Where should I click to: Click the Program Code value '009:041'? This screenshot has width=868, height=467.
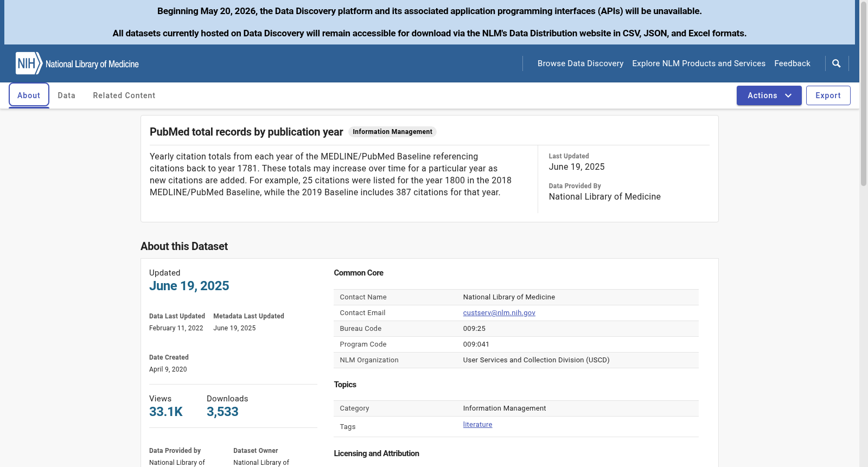(x=476, y=344)
